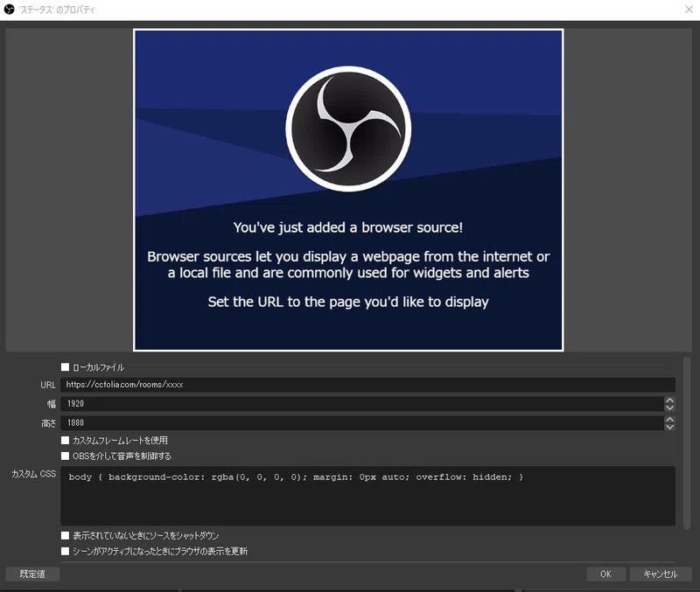Decrease 幅 value with down arrow
The width and height of the screenshot is (700, 592).
click(669, 407)
